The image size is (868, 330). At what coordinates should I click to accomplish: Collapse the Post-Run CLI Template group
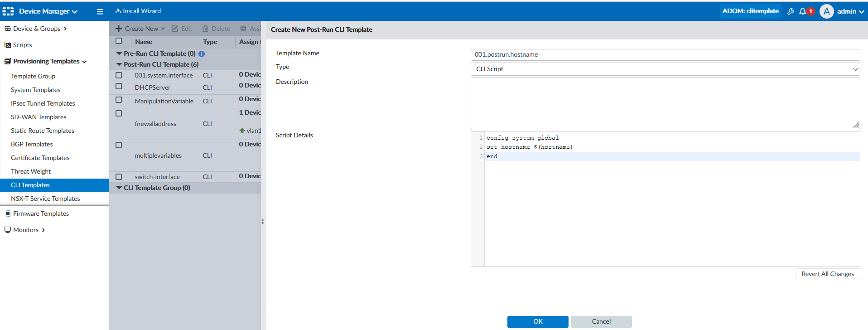119,65
